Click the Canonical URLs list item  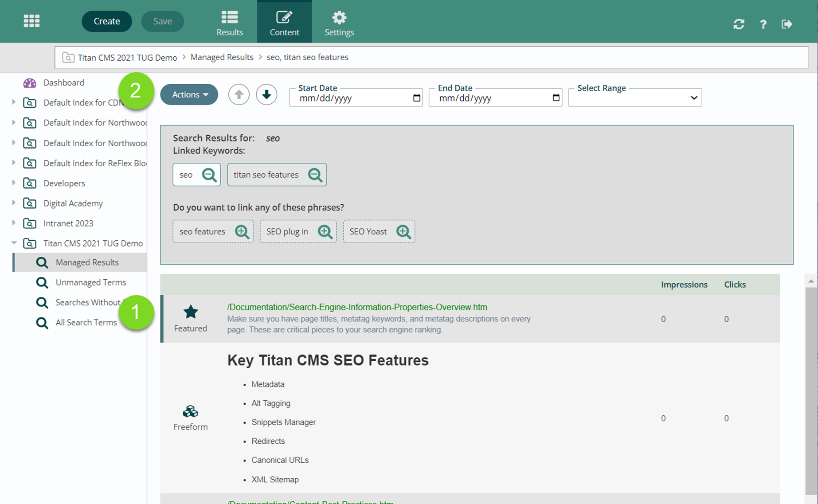tap(280, 460)
